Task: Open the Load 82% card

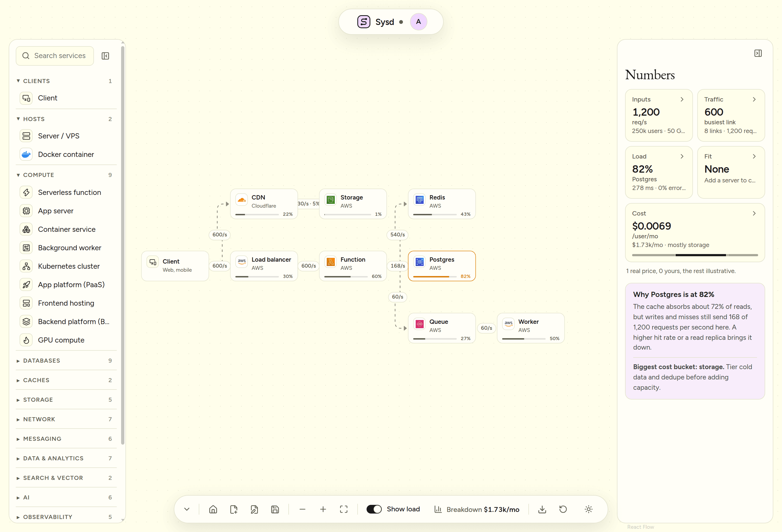Action: (x=658, y=172)
